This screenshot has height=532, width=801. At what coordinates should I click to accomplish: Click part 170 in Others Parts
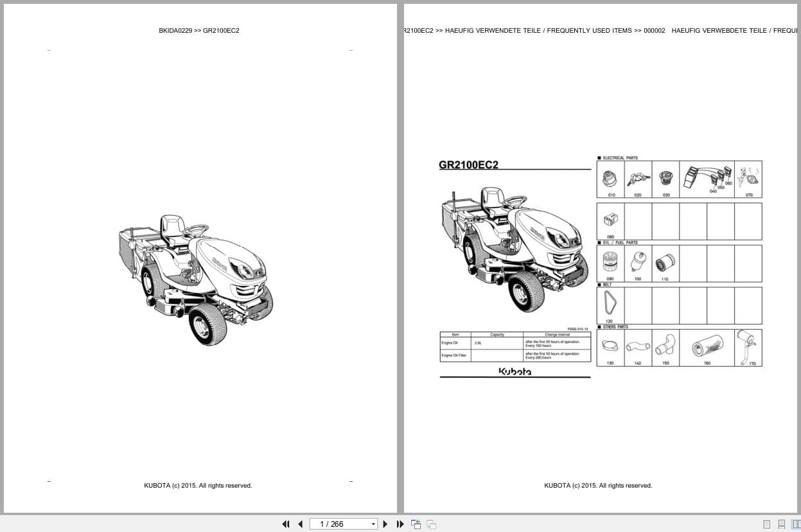pos(748,348)
